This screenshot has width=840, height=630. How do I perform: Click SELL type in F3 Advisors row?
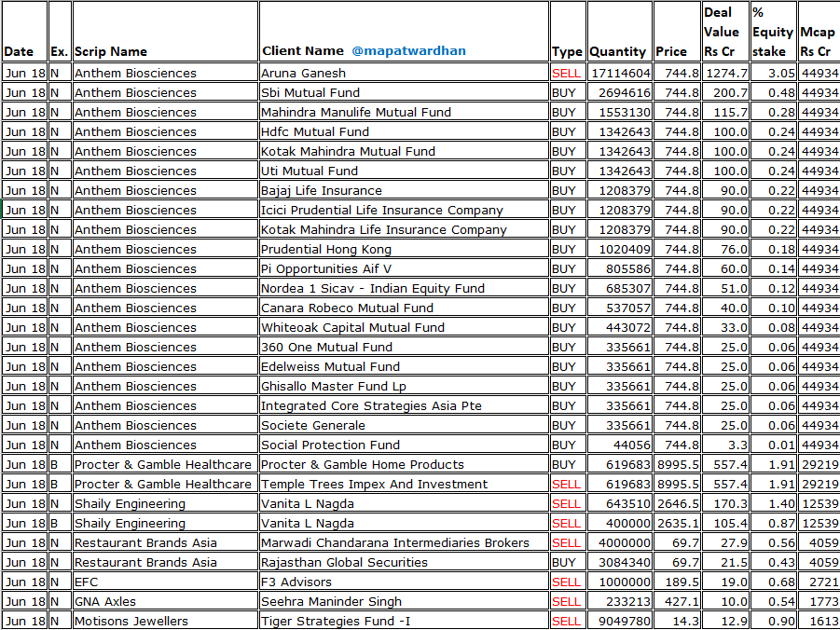point(568,582)
